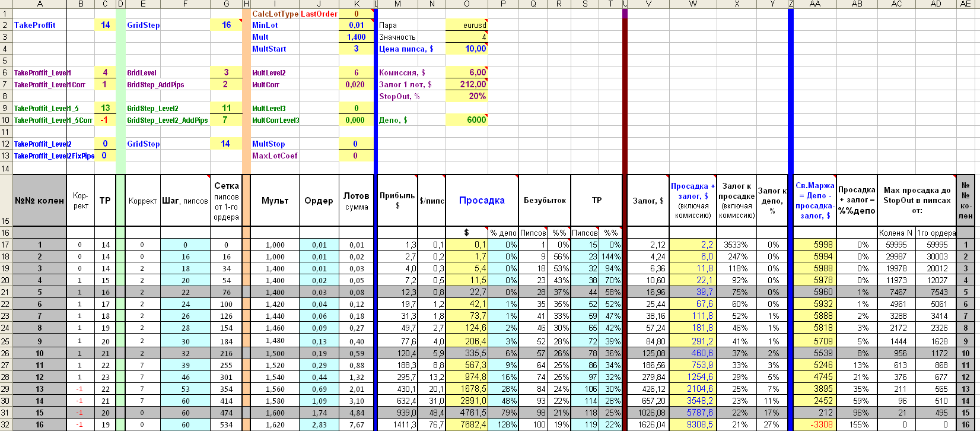Image resolution: width=980 pixels, height=431 pixels.
Task: Select column A header
Action: 40,4
